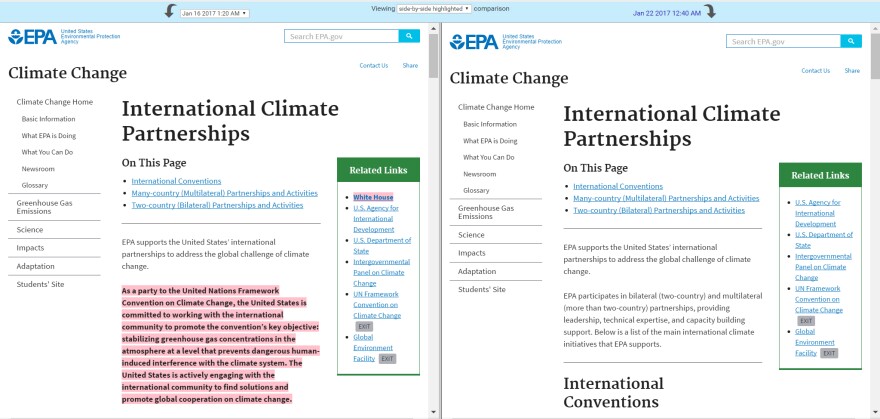This screenshot has width=880, height=419.
Task: Click International Conventions link in left pane
Action: pos(176,181)
